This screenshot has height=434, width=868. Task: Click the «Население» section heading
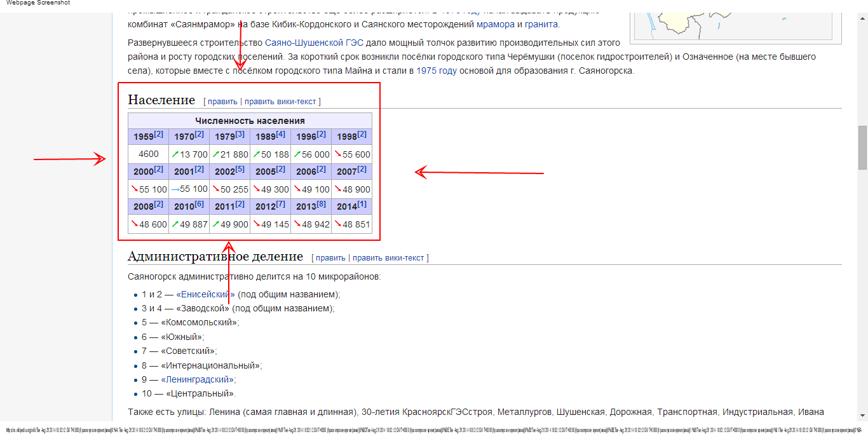161,100
